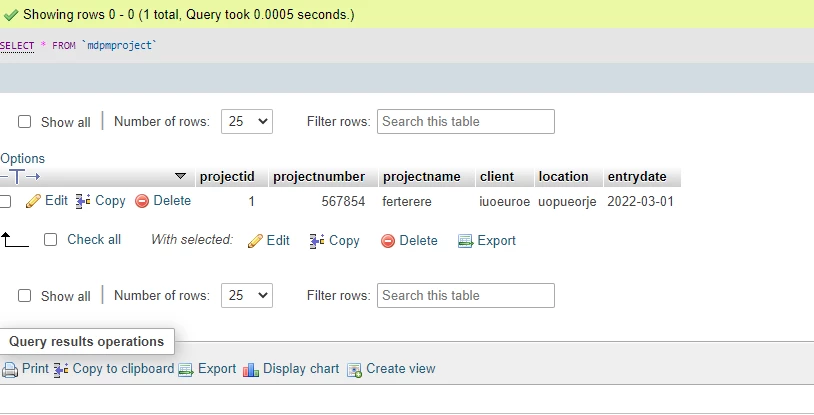This screenshot has width=814, height=415.
Task: Click the mdpmproject table name in query
Action: pos(119,46)
